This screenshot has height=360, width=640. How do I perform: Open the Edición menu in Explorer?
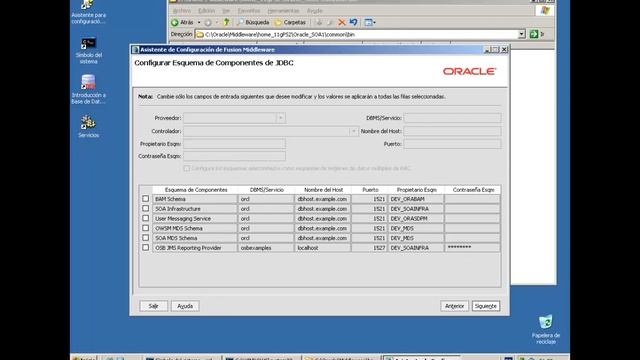coord(207,11)
